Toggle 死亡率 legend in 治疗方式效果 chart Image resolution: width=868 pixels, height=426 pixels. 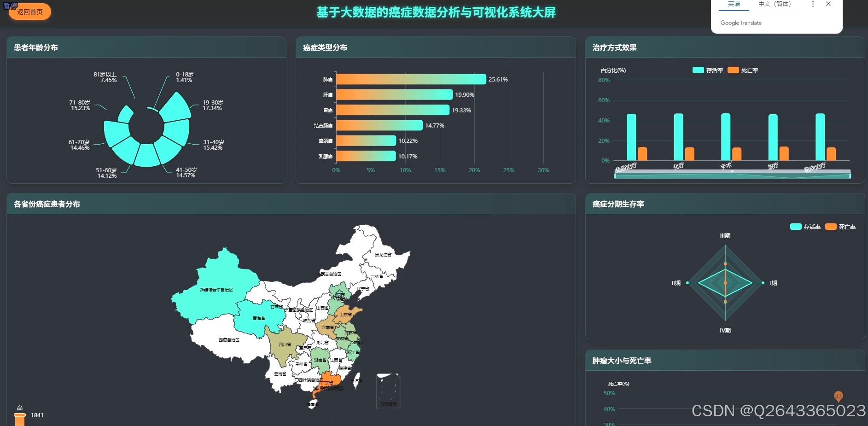[743, 70]
